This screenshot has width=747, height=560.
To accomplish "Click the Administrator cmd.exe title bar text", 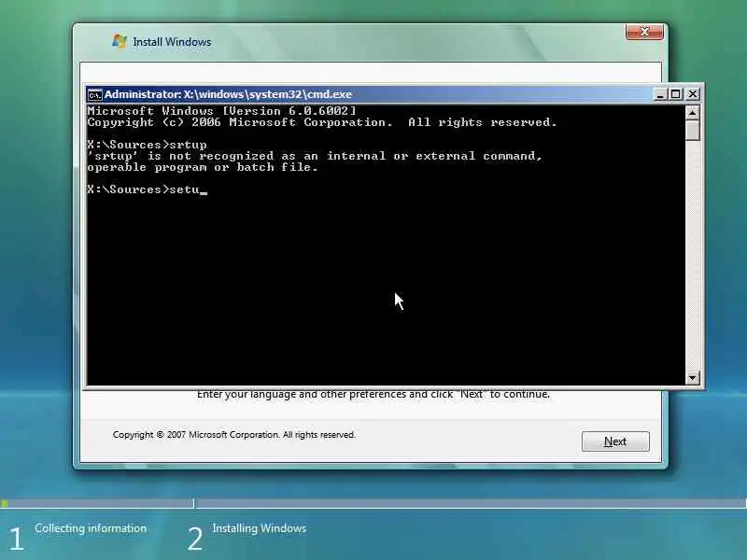I will click(228, 94).
